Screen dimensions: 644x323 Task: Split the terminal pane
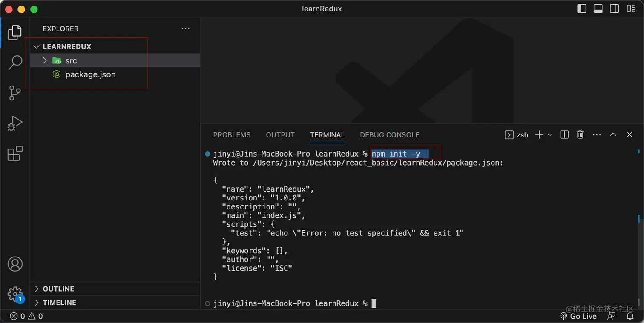(564, 135)
